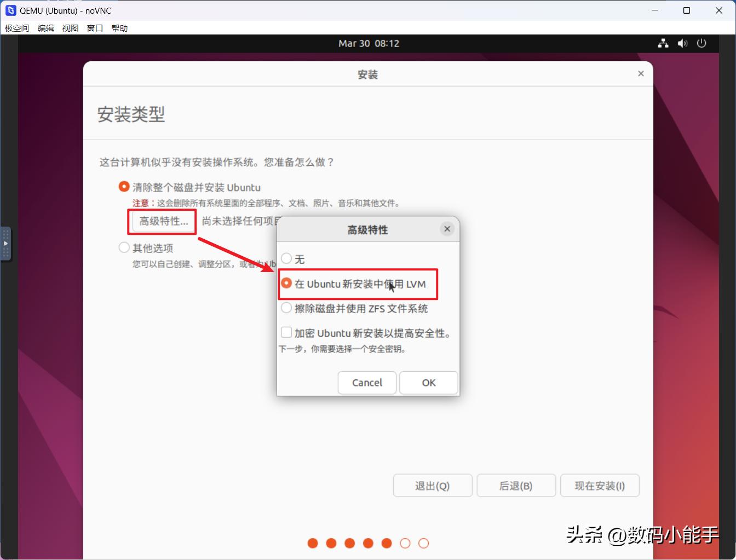Close the 高级特性 dialog with its X icon
Screen dimensions: 736x560
click(x=447, y=229)
